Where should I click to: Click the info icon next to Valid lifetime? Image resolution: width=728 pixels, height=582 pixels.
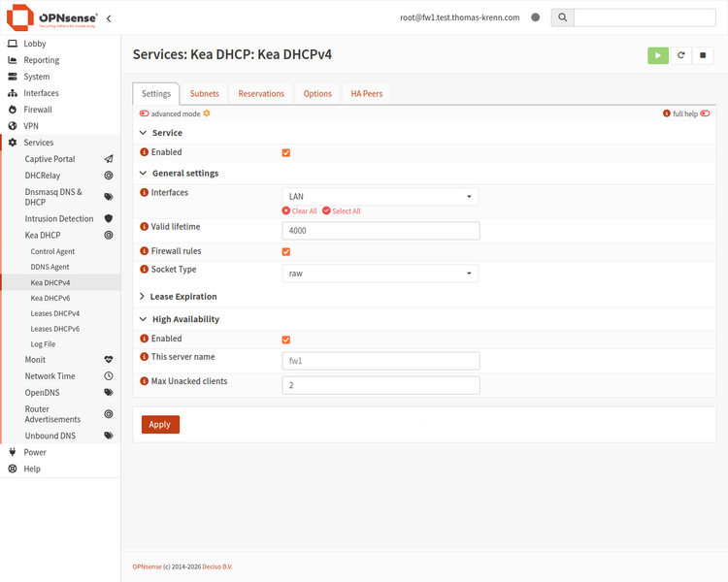click(x=145, y=226)
